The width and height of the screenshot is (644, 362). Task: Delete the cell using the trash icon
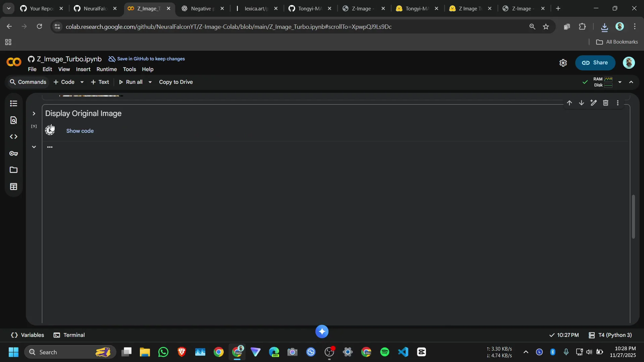point(606,103)
